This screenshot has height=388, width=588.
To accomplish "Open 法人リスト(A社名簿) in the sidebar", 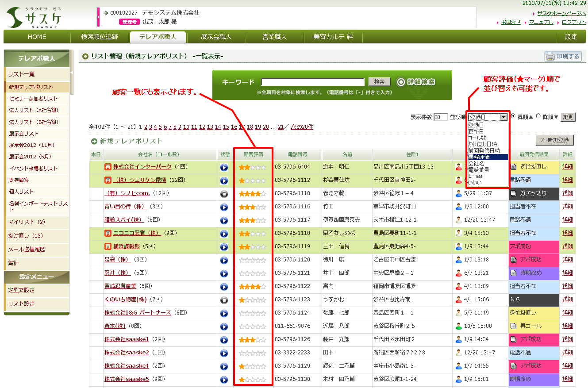I will (34, 110).
